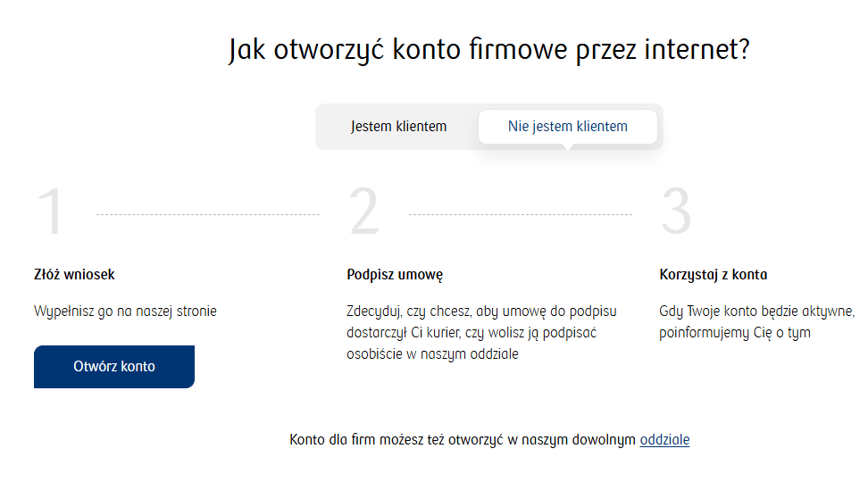Click the large step number 3

click(677, 211)
